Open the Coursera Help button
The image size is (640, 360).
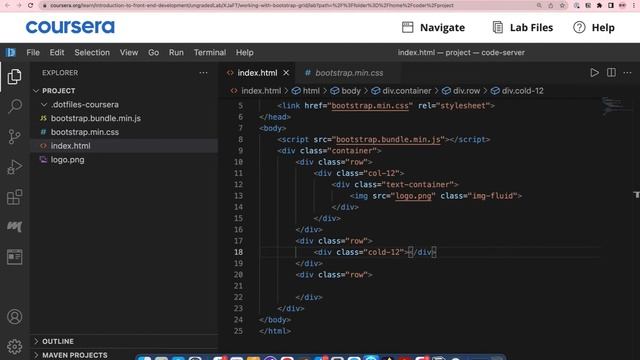pos(594,27)
